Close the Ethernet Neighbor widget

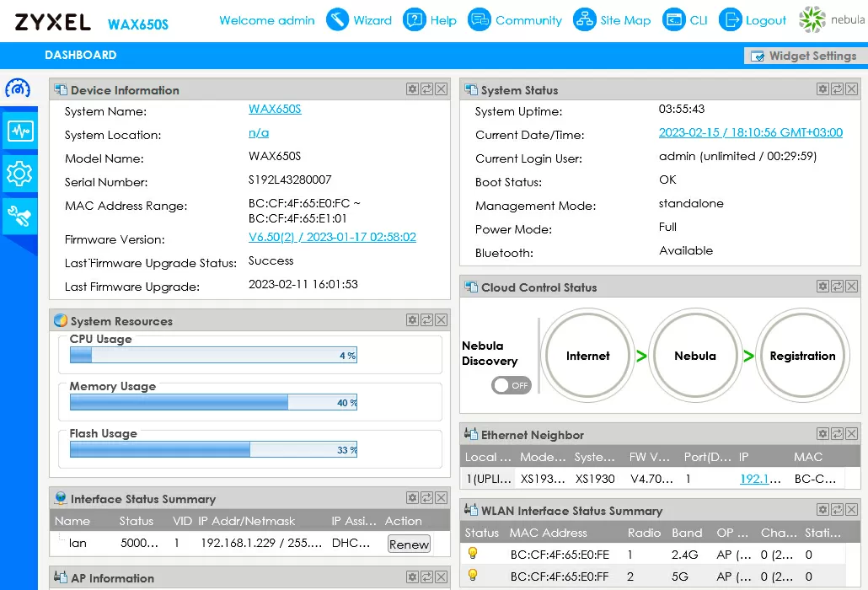pos(852,434)
